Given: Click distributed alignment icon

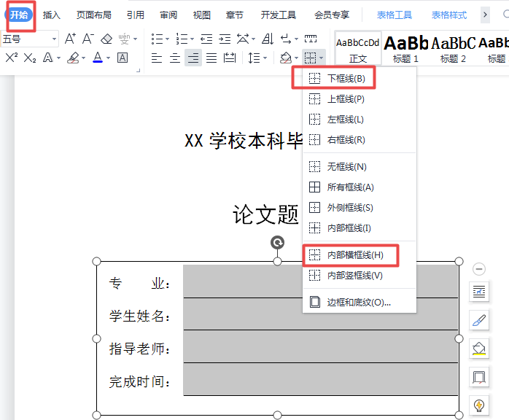Looking at the screenshot, I should point(230,58).
